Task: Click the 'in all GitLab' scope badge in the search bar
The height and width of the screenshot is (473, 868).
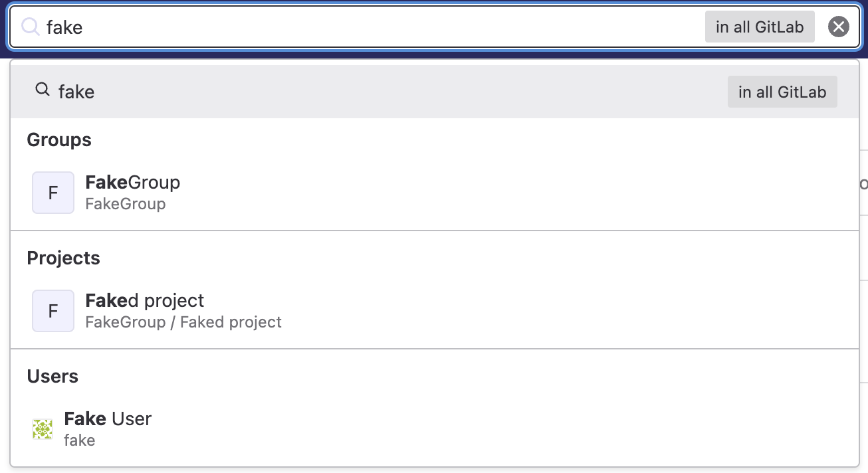Action: click(760, 27)
